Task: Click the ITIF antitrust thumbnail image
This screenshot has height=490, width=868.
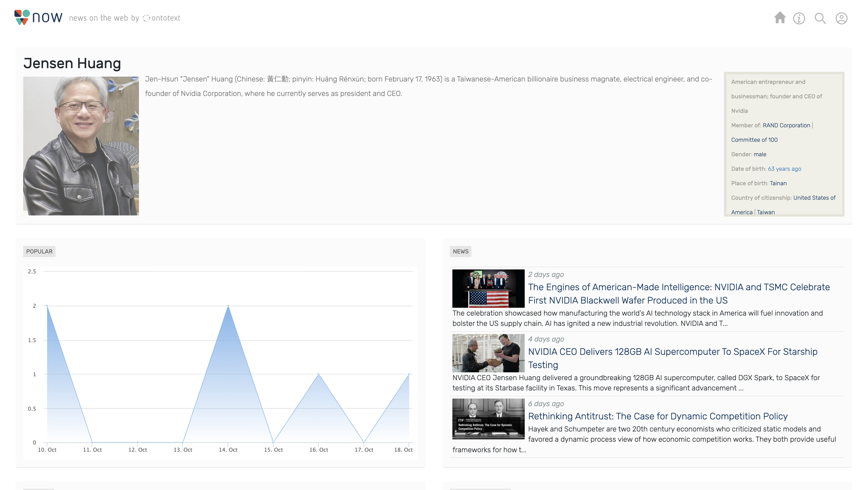Action: pyautogui.click(x=488, y=419)
